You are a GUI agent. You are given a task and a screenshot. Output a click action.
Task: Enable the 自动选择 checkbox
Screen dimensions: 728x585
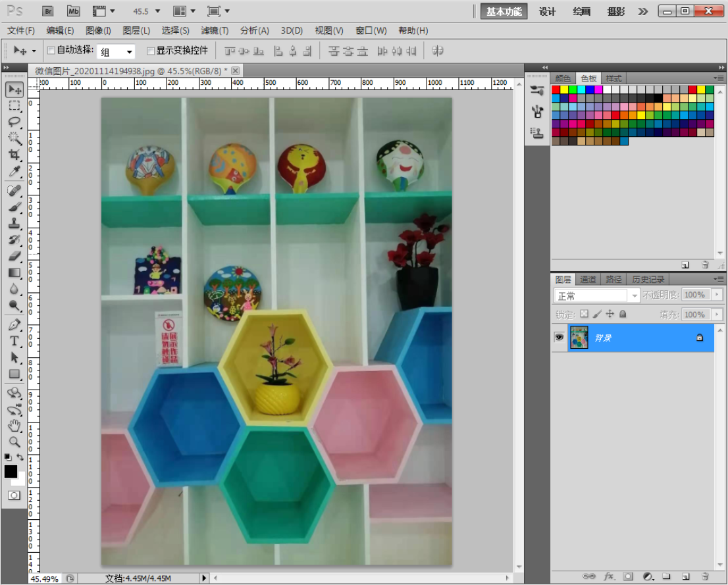51,51
